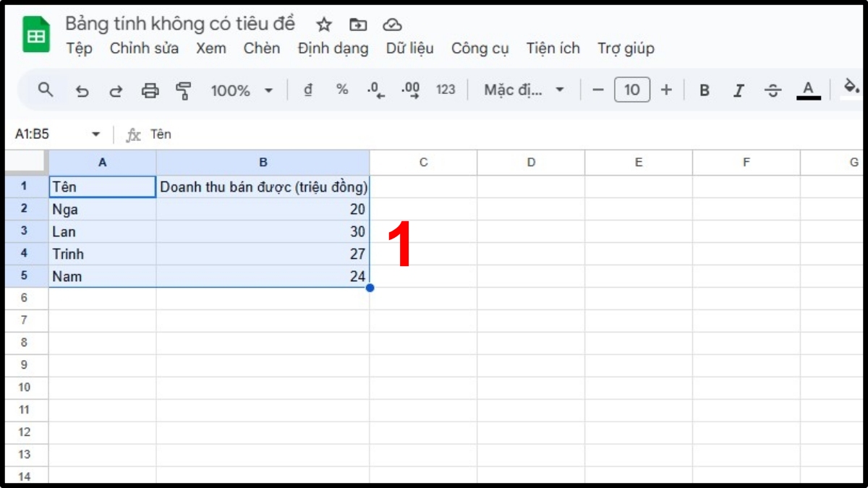Toggle italic formatting
The image size is (868, 488).
(739, 90)
